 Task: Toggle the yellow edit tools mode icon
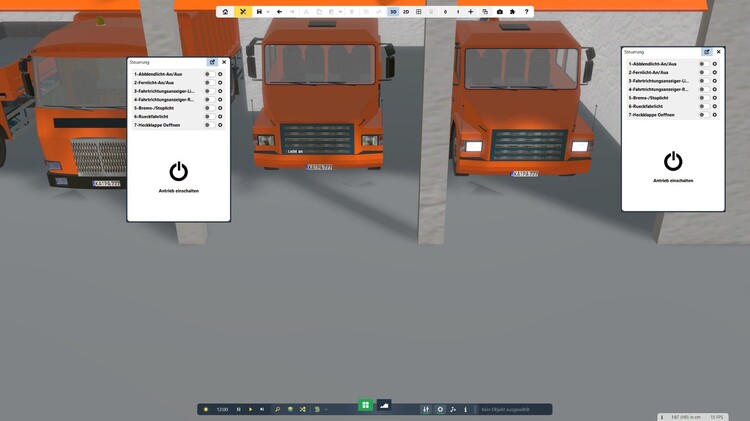coord(243,11)
